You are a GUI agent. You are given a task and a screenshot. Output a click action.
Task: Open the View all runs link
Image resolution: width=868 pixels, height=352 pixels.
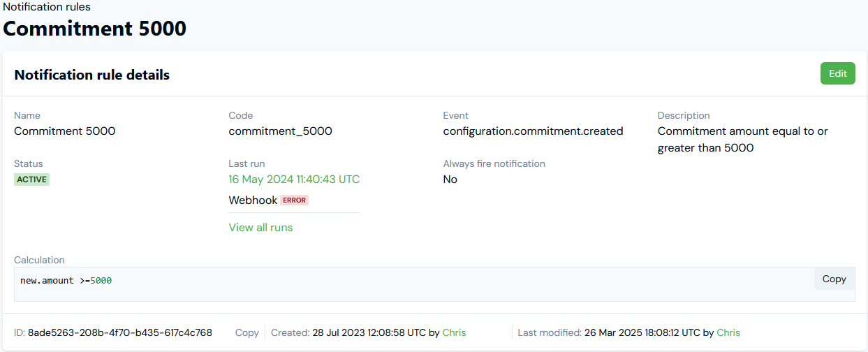point(260,228)
